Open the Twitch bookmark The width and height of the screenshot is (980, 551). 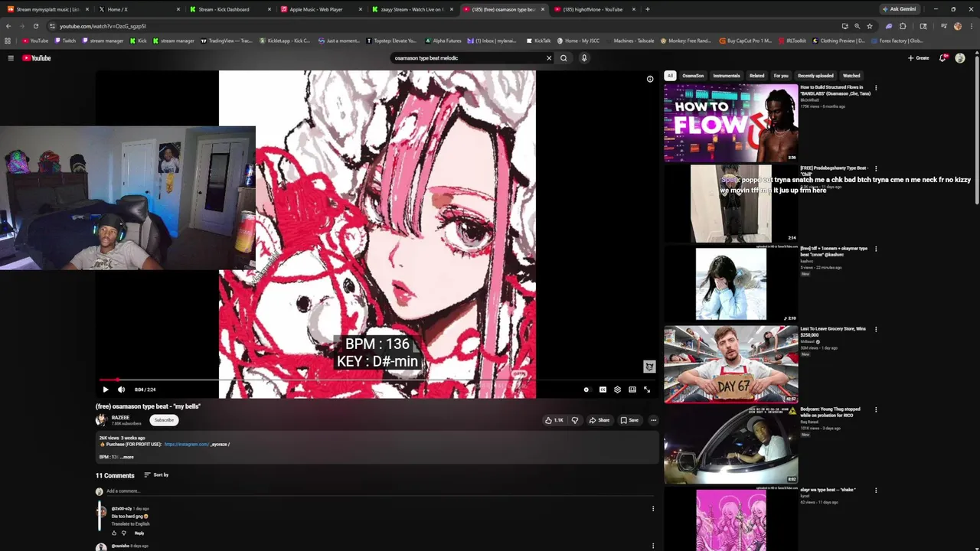tap(65, 41)
